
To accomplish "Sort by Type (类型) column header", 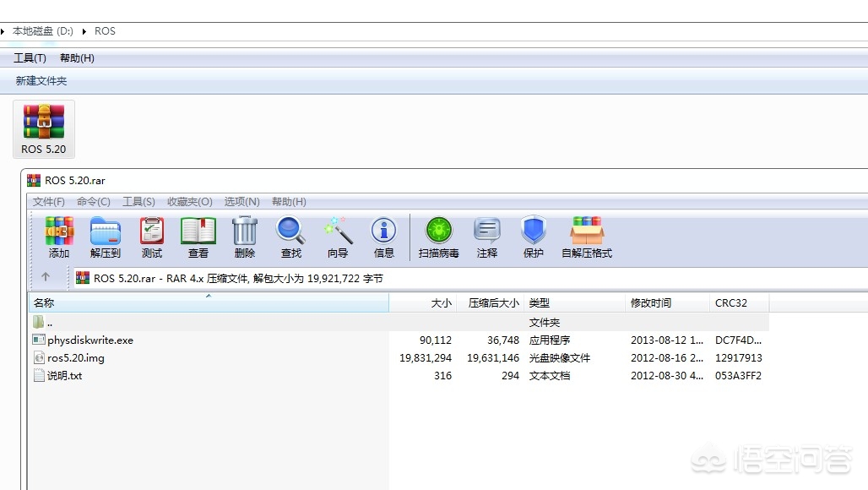I will point(575,302).
